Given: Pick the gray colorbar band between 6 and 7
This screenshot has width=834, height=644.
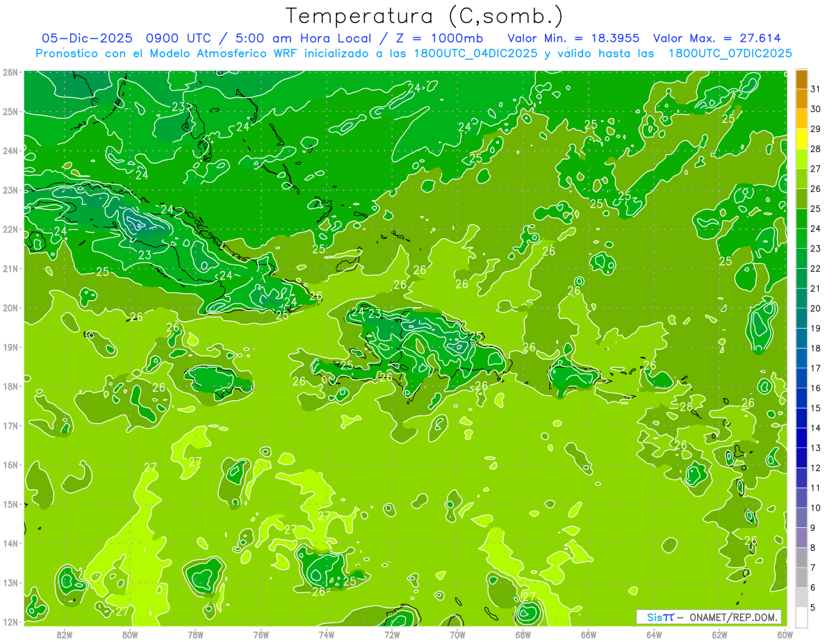Looking at the screenshot, I should point(801,577).
